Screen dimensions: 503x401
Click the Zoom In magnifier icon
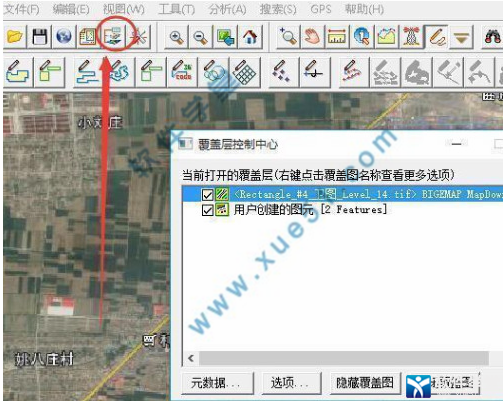point(176,37)
